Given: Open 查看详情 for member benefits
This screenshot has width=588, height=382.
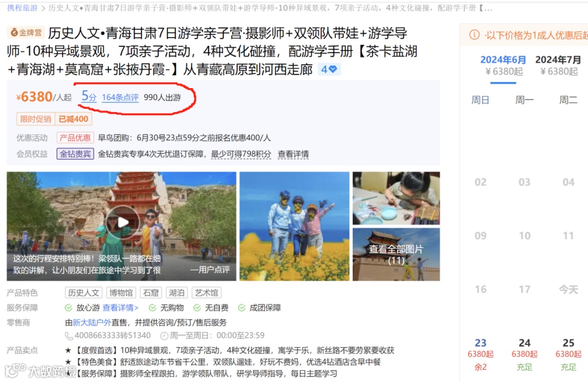Looking at the screenshot, I should (293, 154).
